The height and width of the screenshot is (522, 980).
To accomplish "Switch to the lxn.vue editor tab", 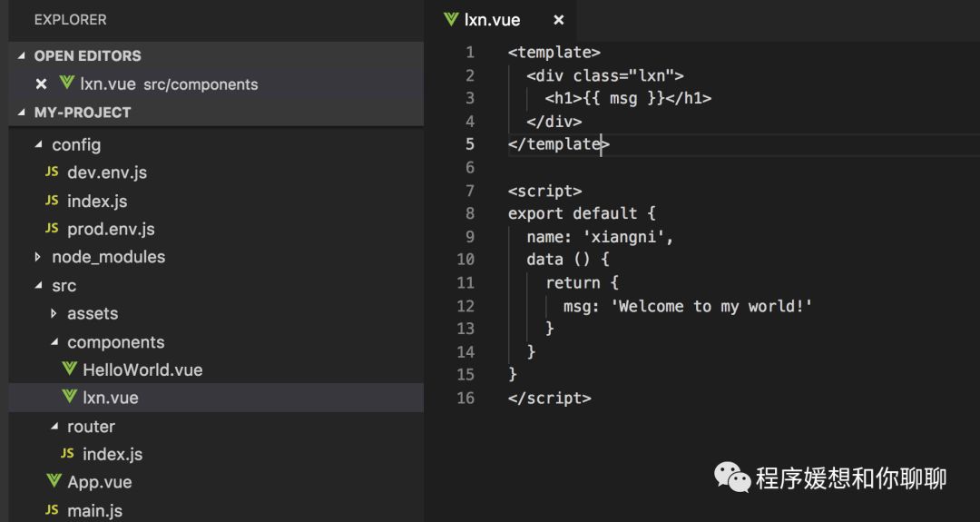I will (492, 19).
